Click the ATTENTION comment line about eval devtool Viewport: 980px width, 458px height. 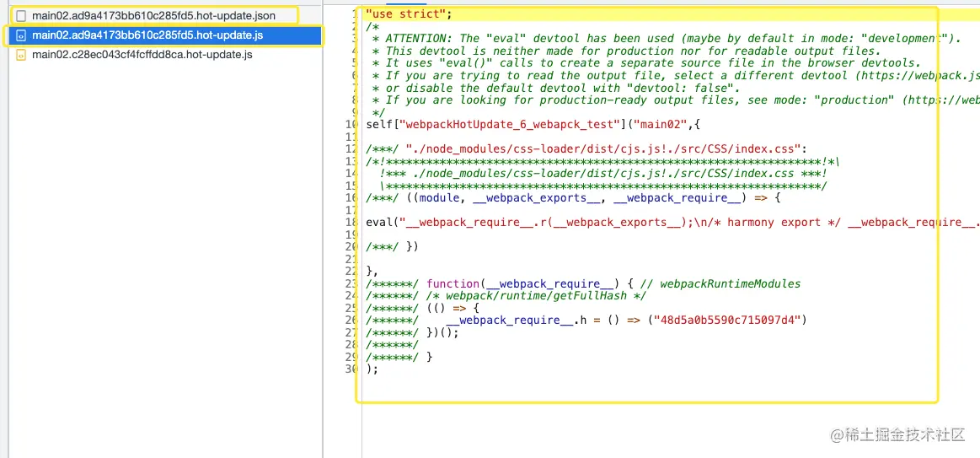pos(667,38)
